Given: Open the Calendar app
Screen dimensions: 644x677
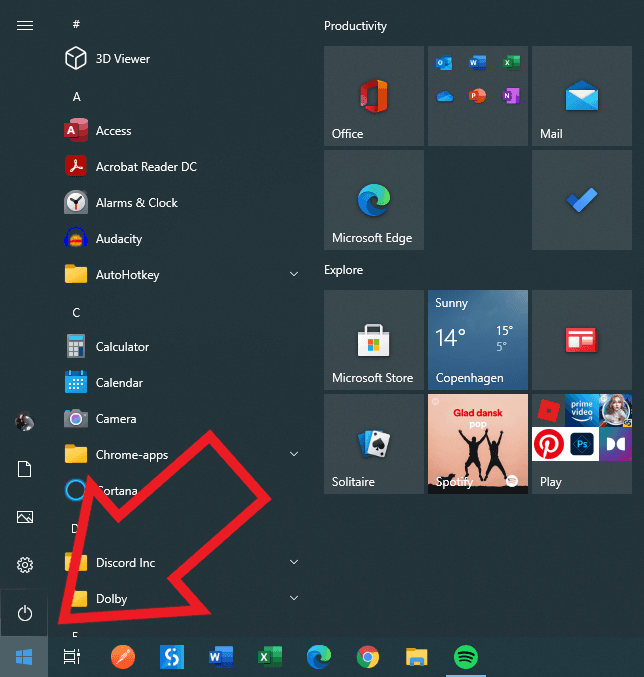Looking at the screenshot, I should pyautogui.click(x=179, y=383).
